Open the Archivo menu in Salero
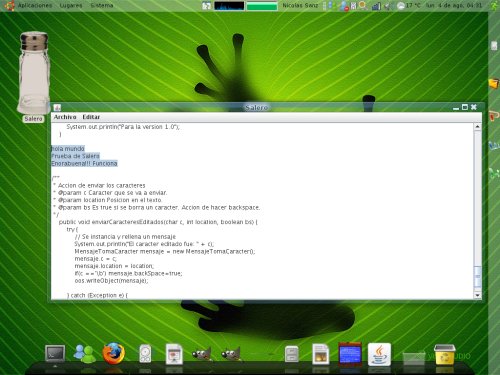Screen dimensions: 500x375 pos(65,117)
